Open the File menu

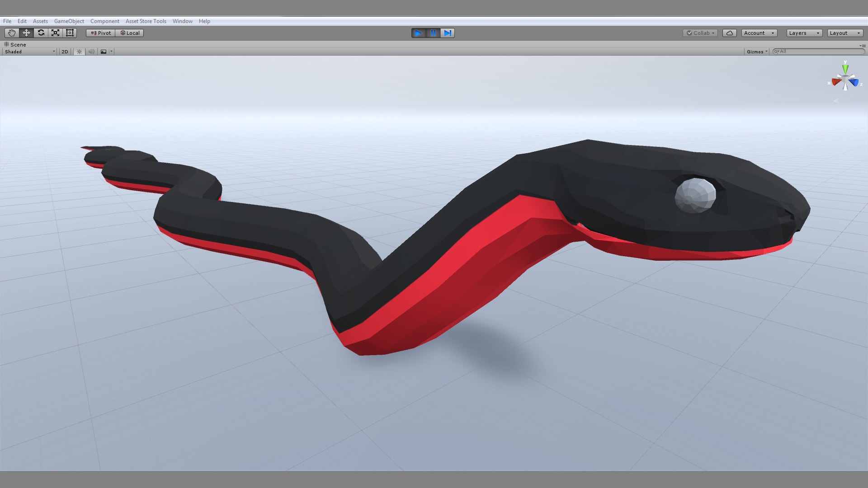point(7,21)
